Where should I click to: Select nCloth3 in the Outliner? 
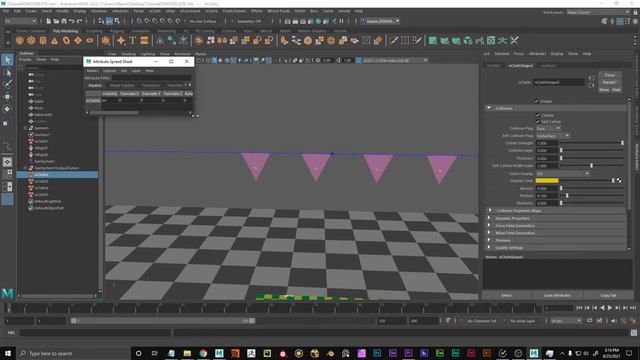42,181
